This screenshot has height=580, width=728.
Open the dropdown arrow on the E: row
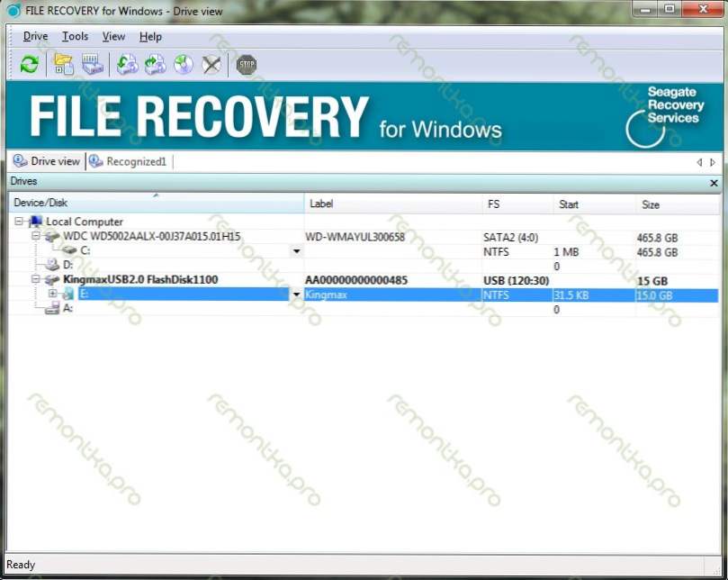pyautogui.click(x=297, y=295)
